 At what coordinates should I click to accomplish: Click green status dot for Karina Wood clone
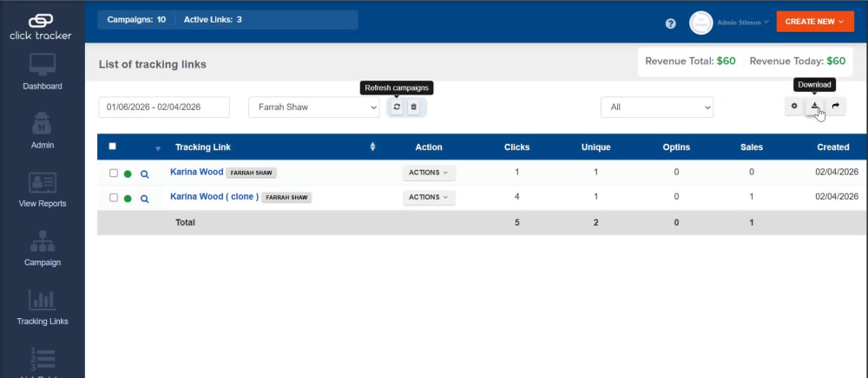tap(128, 199)
